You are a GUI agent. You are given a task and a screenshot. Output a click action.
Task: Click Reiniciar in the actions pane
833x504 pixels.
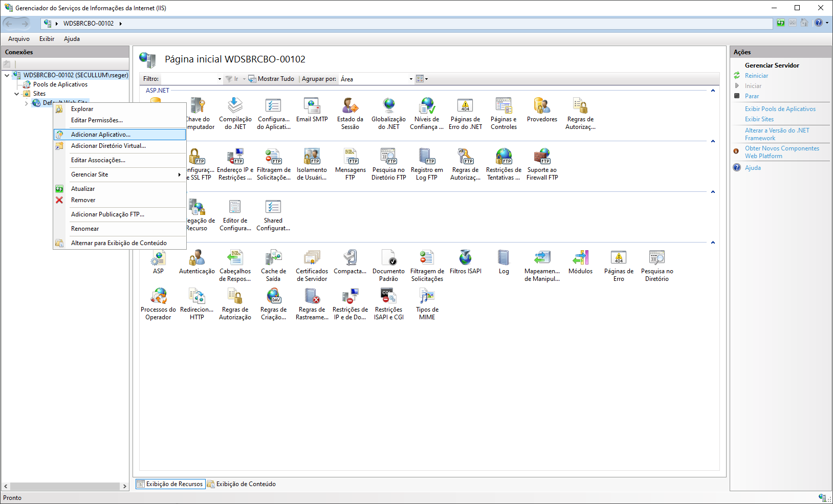(x=756, y=76)
